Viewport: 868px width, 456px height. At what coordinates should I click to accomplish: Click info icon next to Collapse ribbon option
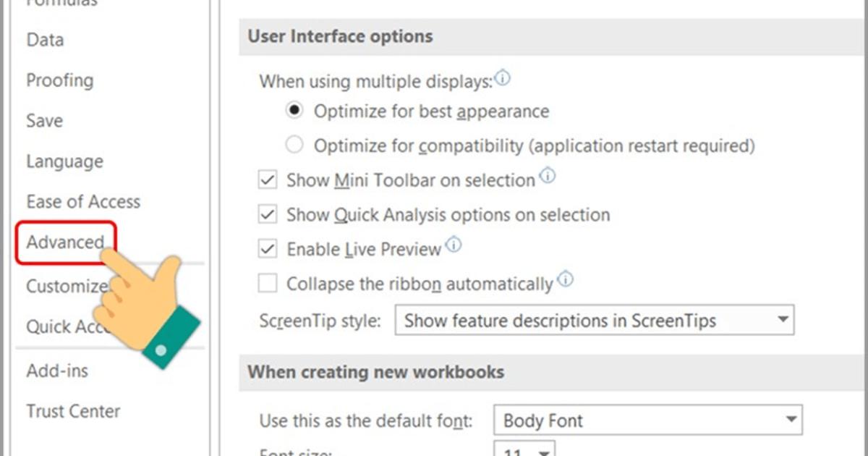tap(565, 280)
